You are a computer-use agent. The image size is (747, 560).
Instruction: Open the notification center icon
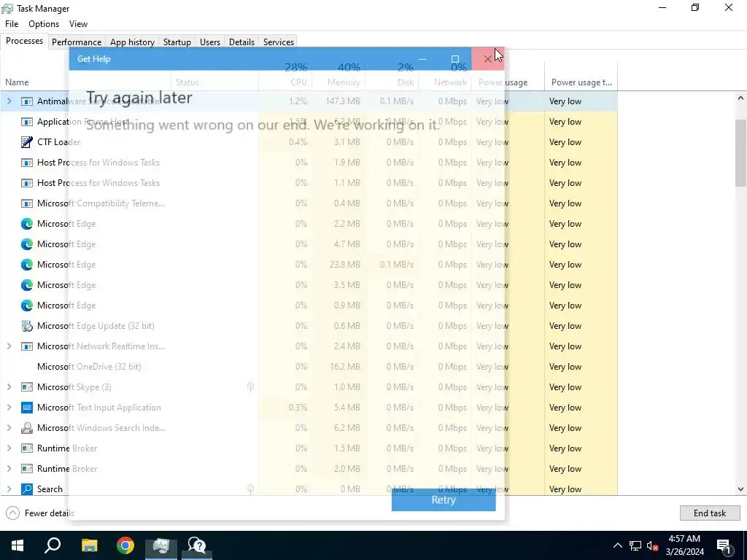pyautogui.click(x=724, y=545)
